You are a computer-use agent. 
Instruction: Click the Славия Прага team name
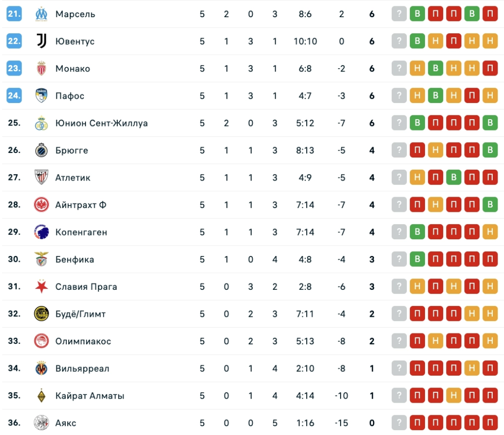[86, 287]
